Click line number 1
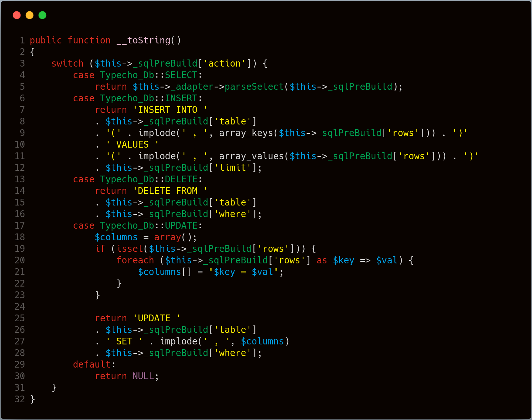The height and width of the screenshot is (420, 532). point(22,40)
